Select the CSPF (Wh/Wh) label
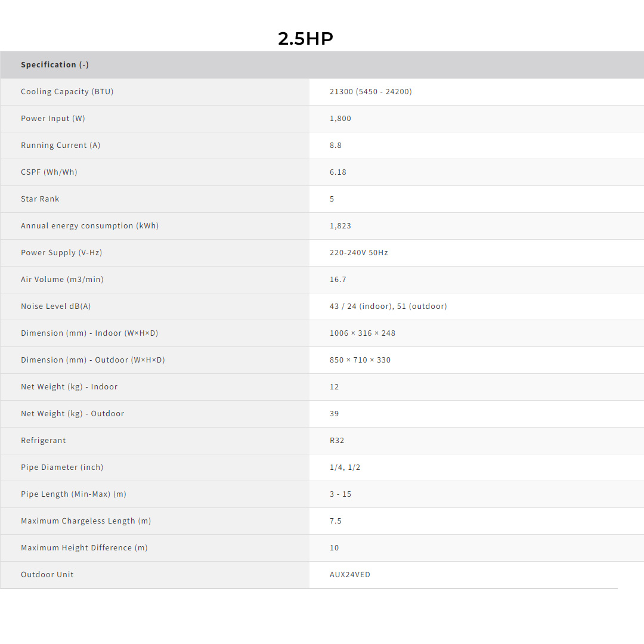 coord(49,172)
